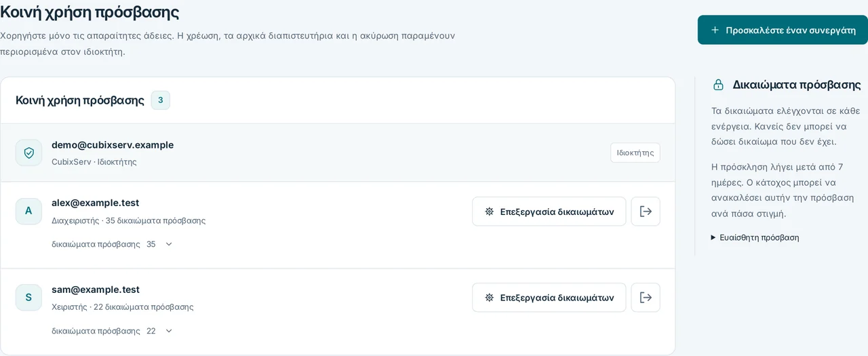The width and height of the screenshot is (868, 356).
Task: Revoke access with sam@example.test's exit icon
Action: coord(646,298)
